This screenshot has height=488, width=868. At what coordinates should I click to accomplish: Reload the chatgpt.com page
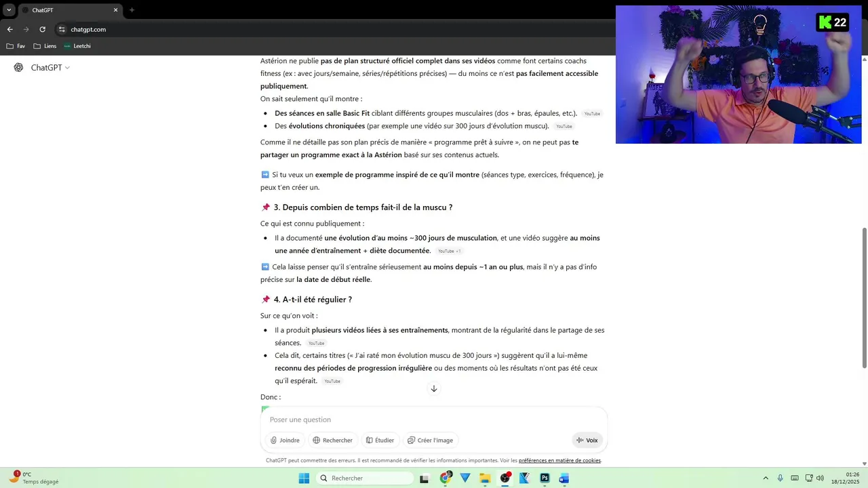(42, 29)
